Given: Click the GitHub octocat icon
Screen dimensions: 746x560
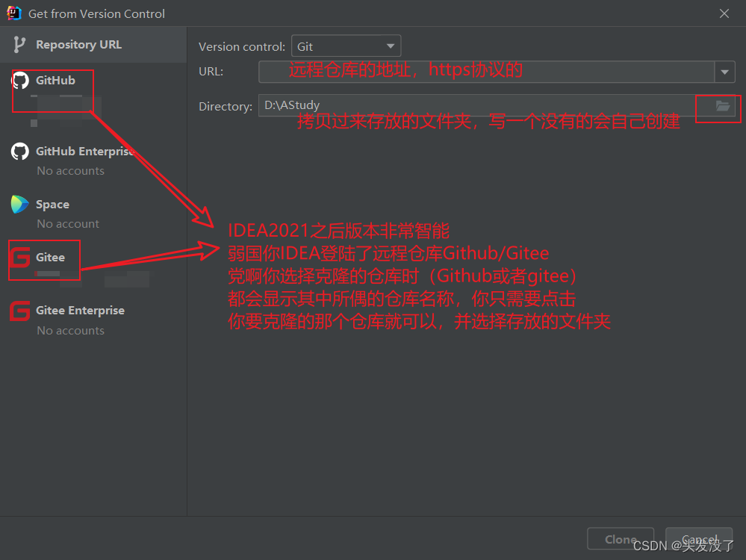Looking at the screenshot, I should pyautogui.click(x=20, y=81).
